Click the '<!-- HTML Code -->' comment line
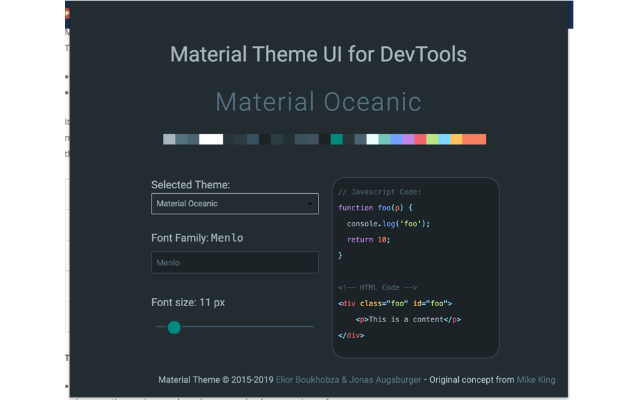640x400 pixels. pos(378,287)
